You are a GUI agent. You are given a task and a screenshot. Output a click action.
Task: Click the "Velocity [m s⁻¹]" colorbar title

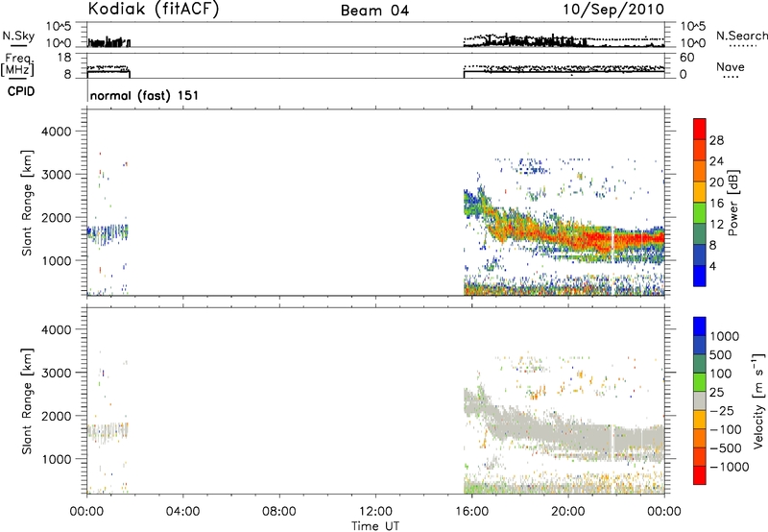click(x=758, y=400)
